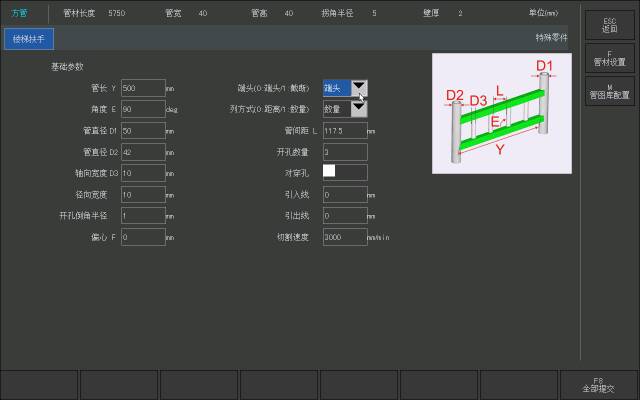Open the 楼梯扶手 tab

coord(29,39)
